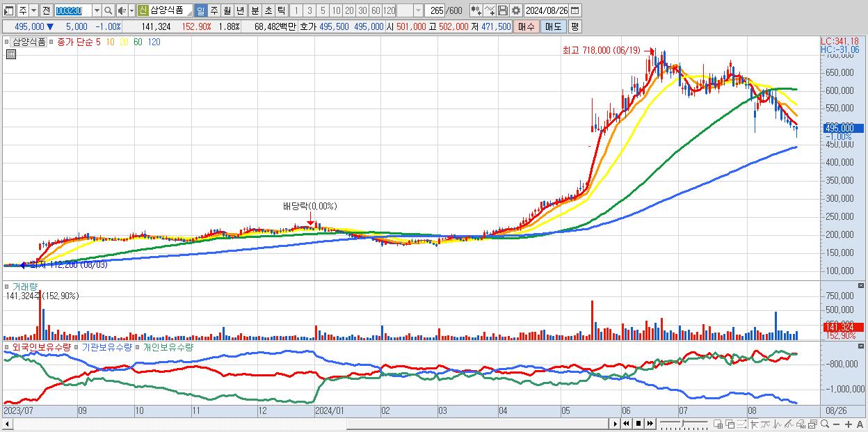Select the 120 interval tab
This screenshot has width=868, height=432.
click(x=389, y=10)
